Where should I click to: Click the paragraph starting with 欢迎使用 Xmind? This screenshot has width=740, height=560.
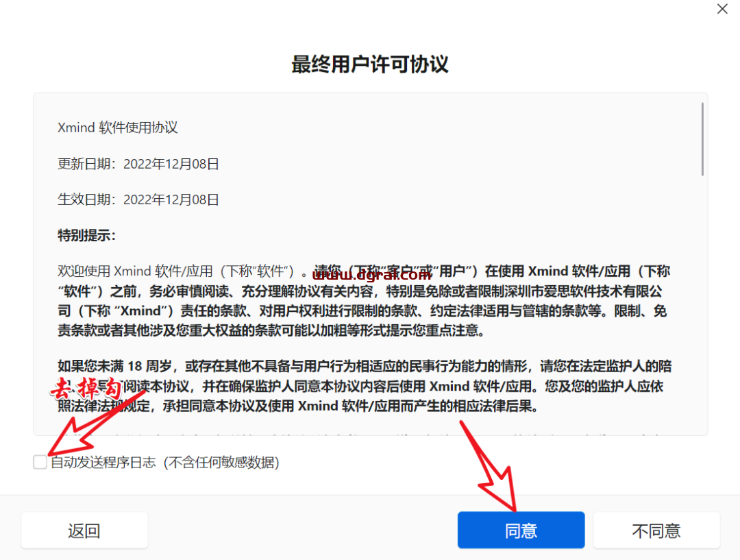(363, 301)
